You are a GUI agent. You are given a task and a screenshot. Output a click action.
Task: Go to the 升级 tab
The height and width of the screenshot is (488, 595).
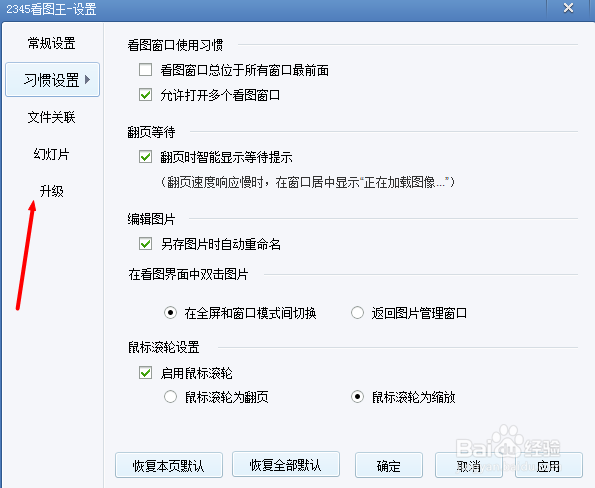pyautogui.click(x=52, y=191)
